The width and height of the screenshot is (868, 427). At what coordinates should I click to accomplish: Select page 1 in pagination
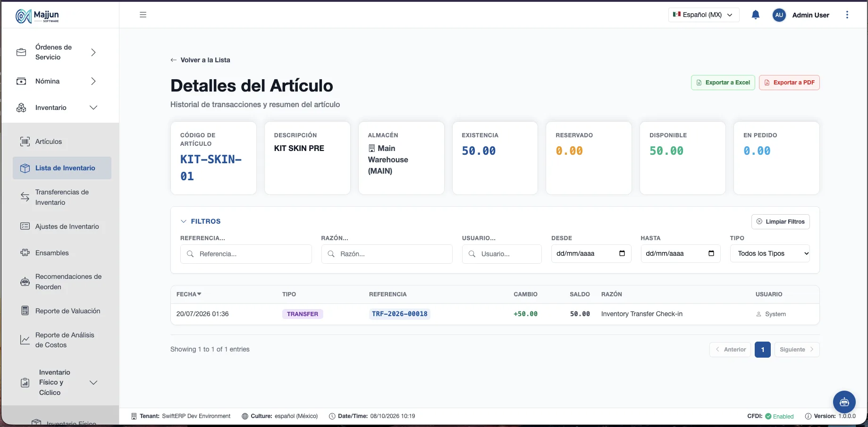763,350
